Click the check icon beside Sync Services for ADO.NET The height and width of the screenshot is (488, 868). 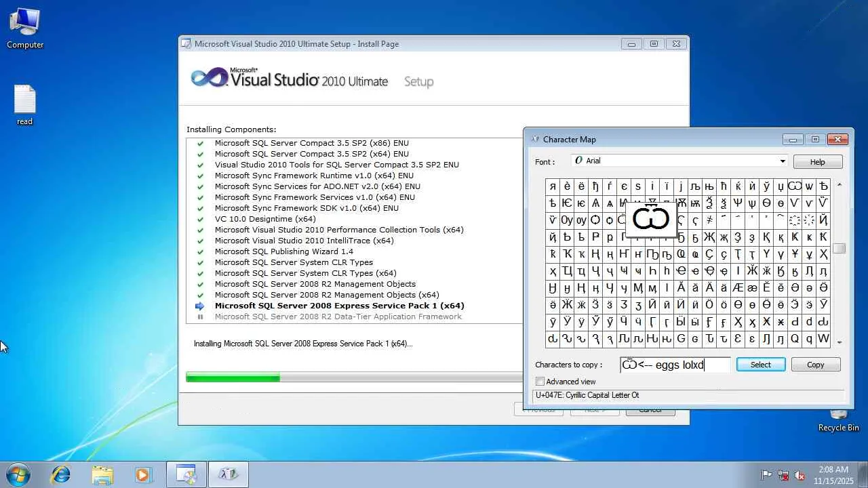[200, 187]
